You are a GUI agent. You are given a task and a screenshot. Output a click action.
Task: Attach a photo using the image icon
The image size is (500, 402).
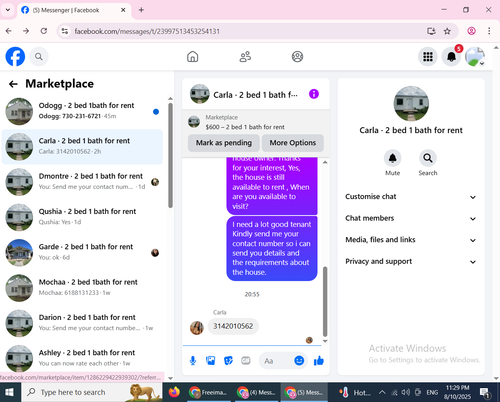[211, 361]
